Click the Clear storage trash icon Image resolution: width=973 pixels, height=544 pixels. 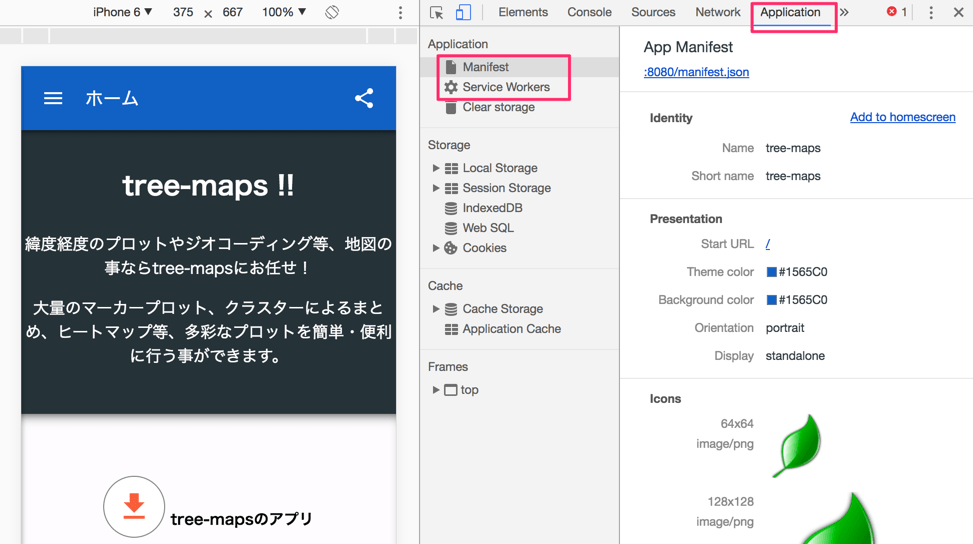(451, 107)
